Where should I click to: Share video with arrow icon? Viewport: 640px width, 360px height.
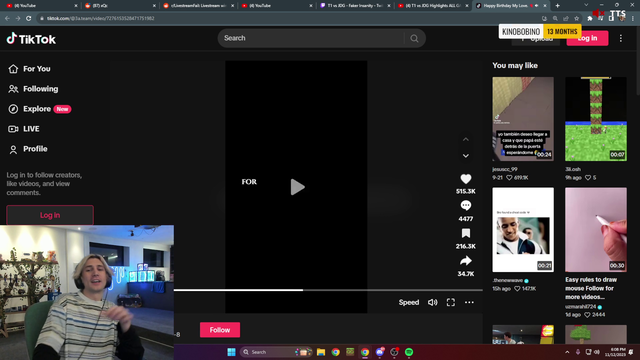pyautogui.click(x=466, y=261)
